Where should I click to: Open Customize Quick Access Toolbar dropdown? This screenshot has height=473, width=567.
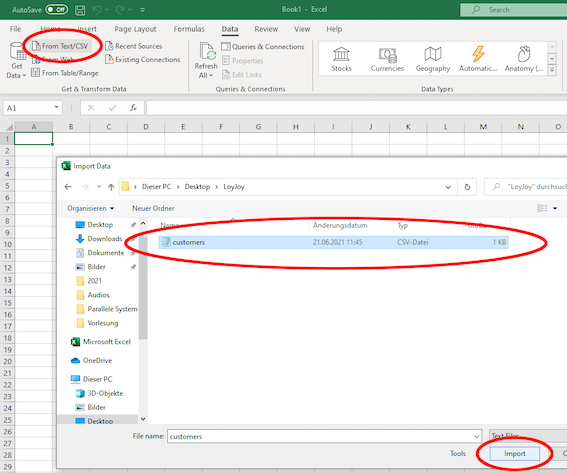click(x=142, y=10)
